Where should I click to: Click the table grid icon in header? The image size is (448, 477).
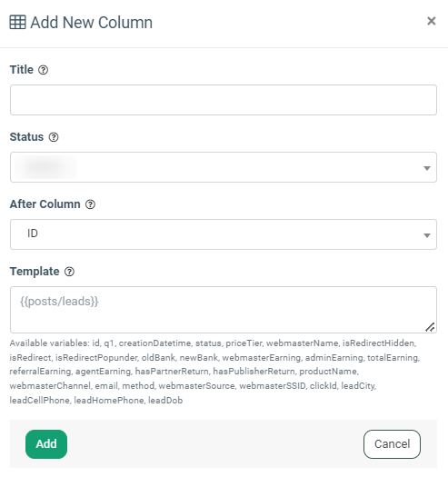click(17, 22)
